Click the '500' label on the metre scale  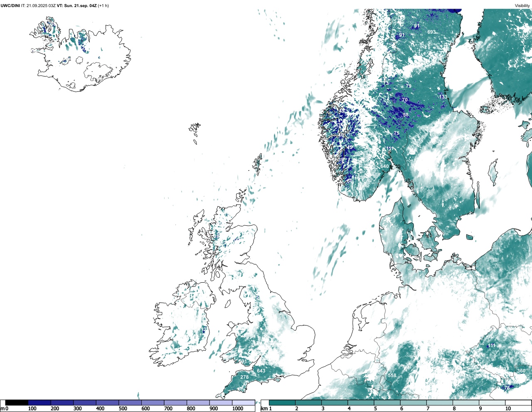pos(123,409)
